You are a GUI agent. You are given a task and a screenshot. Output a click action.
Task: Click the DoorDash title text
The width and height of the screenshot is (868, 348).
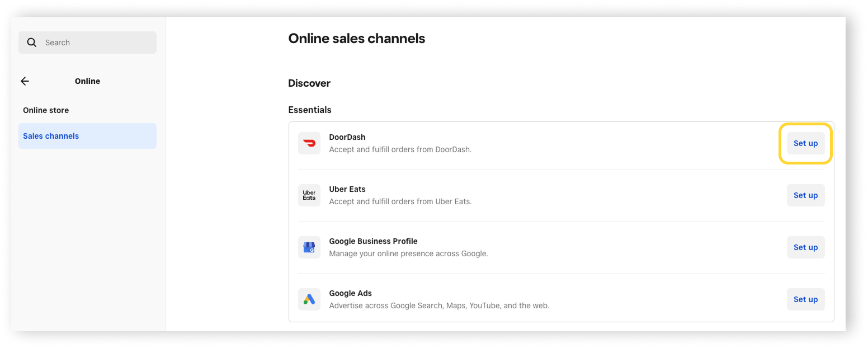pyautogui.click(x=347, y=137)
